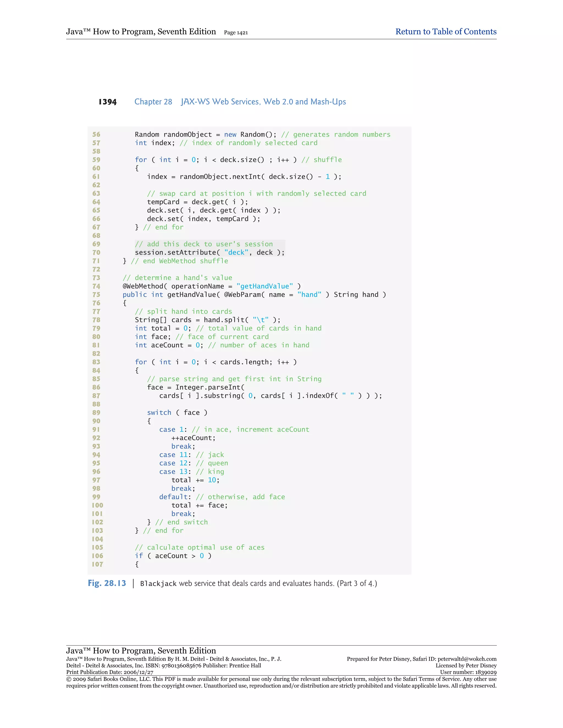Click the "getHandValue" string literal
Image resolution: width=563 pixels, height=728 pixels.
pos(264,286)
